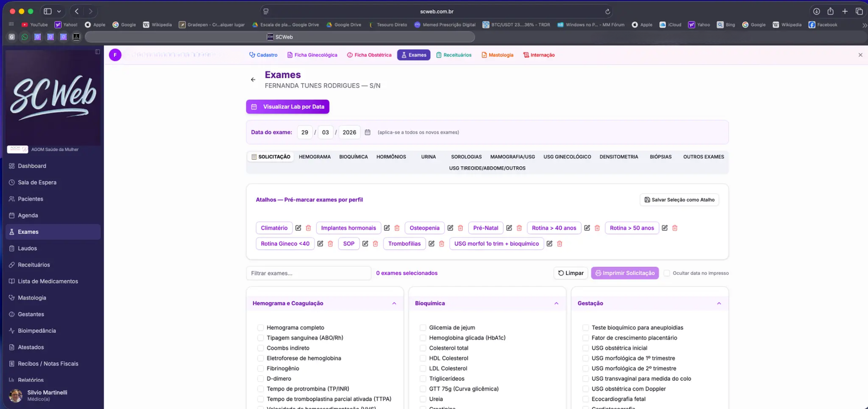Apply the Trombofilias shortcut
The width and height of the screenshot is (868, 409).
click(404, 244)
